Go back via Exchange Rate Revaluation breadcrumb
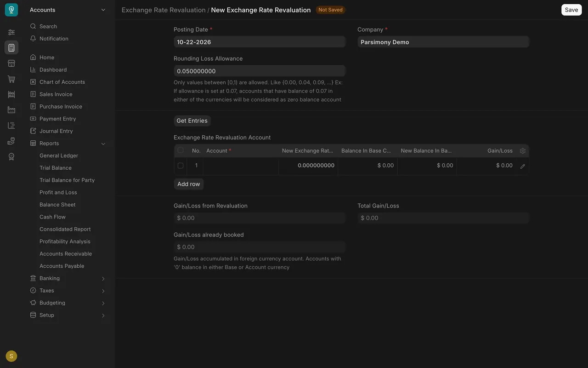Viewport: 588px width, 368px height. (164, 10)
